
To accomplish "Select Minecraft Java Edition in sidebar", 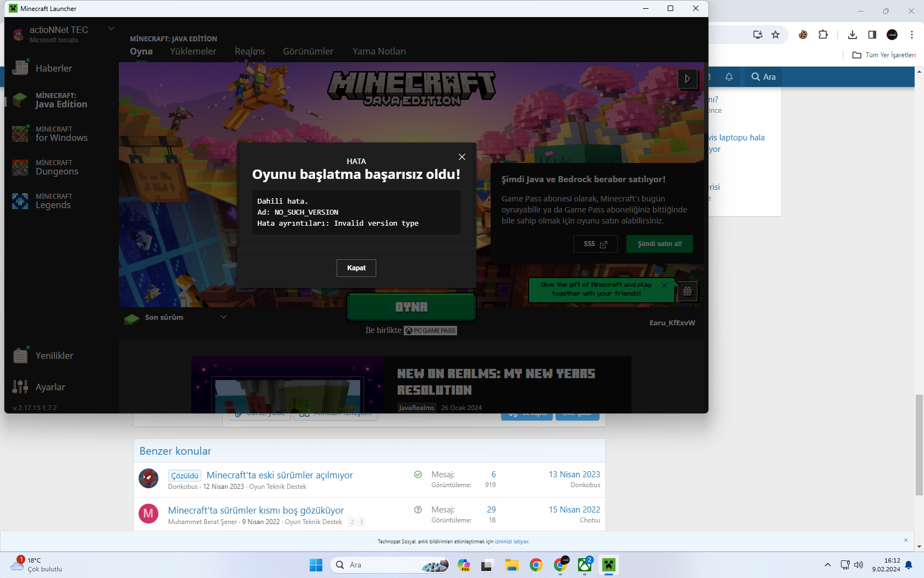I will pos(61,100).
